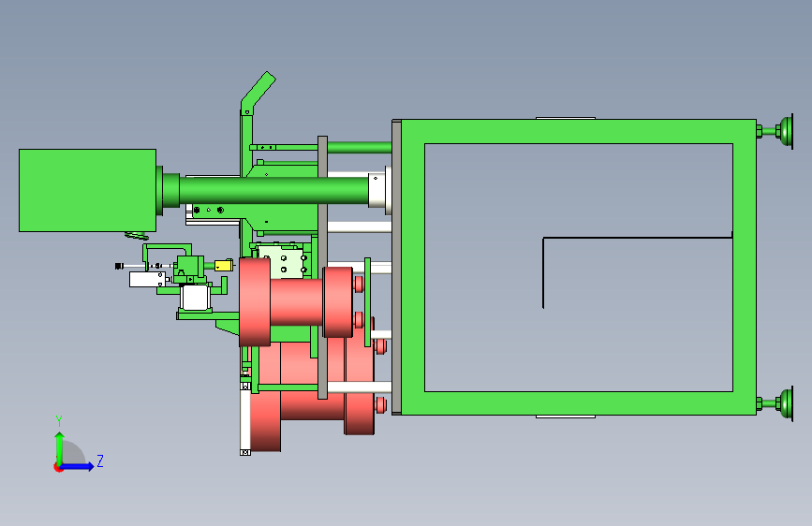Image resolution: width=812 pixels, height=526 pixels.
Task: Click the red X axis origin ball
Action: [58, 467]
